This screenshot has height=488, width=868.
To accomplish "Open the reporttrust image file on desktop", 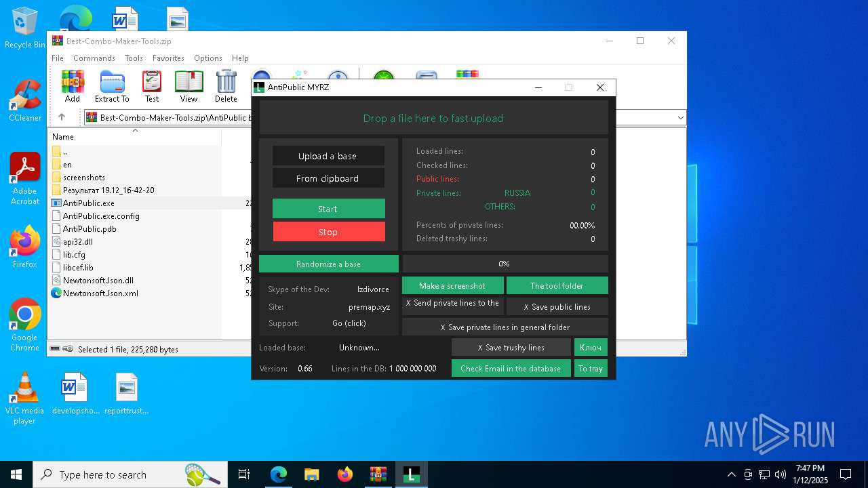I will coord(127,393).
